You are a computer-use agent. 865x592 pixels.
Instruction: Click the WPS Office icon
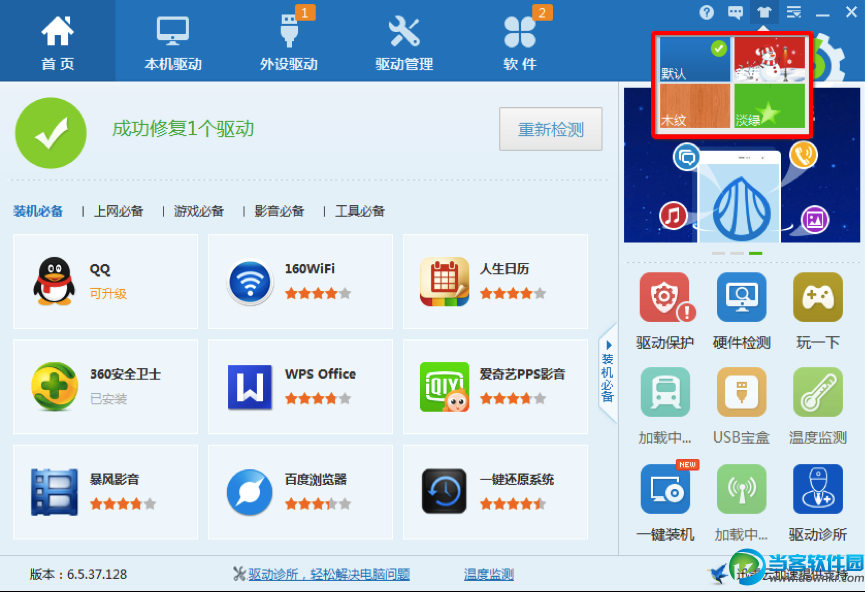point(250,387)
